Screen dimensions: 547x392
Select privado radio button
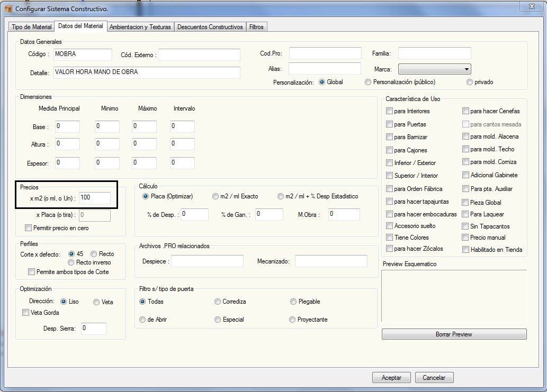click(x=470, y=82)
